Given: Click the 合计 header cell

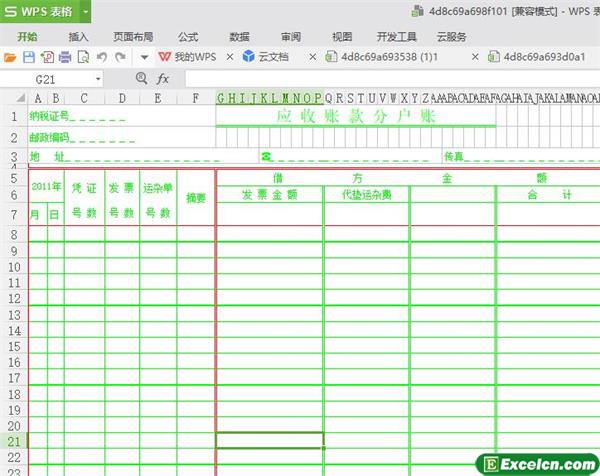Looking at the screenshot, I should [x=548, y=195].
